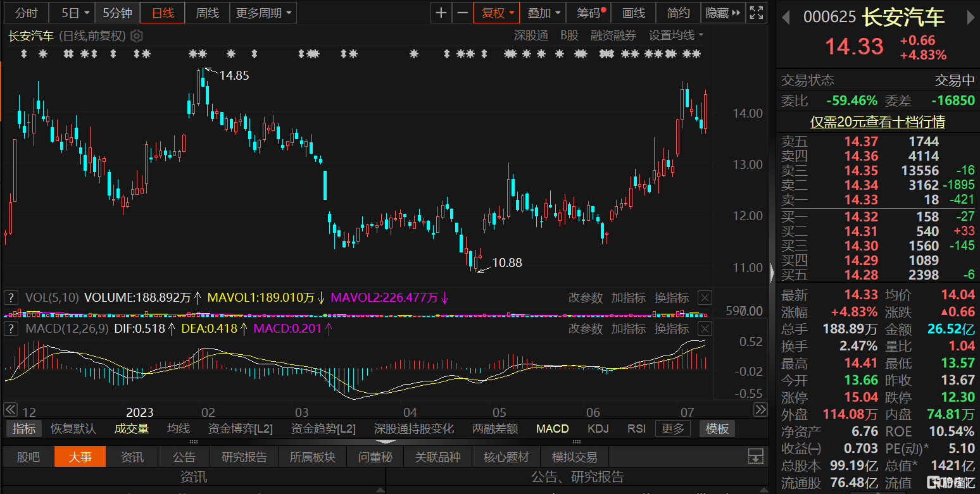This screenshot has height=494, width=980.
Task: Toggle 画线 drawing tools
Action: pyautogui.click(x=634, y=13)
